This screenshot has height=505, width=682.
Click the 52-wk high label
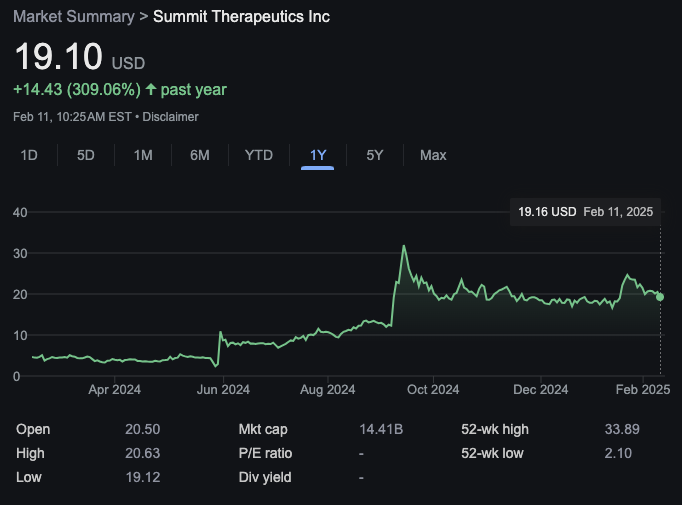[495, 430]
